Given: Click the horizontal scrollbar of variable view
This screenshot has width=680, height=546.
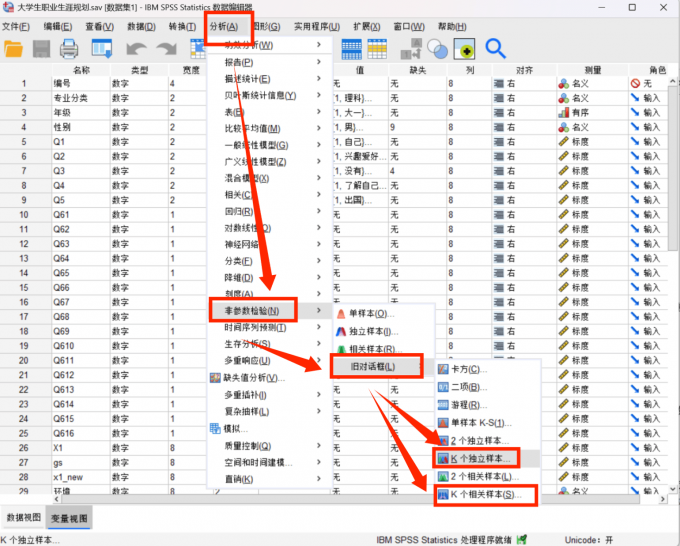Looking at the screenshot, I should pos(349,499).
